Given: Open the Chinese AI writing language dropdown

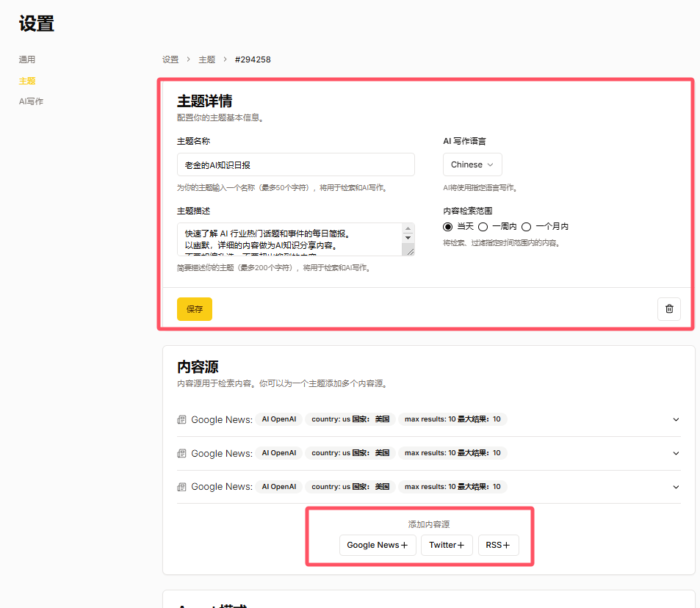Looking at the screenshot, I should tap(472, 164).
